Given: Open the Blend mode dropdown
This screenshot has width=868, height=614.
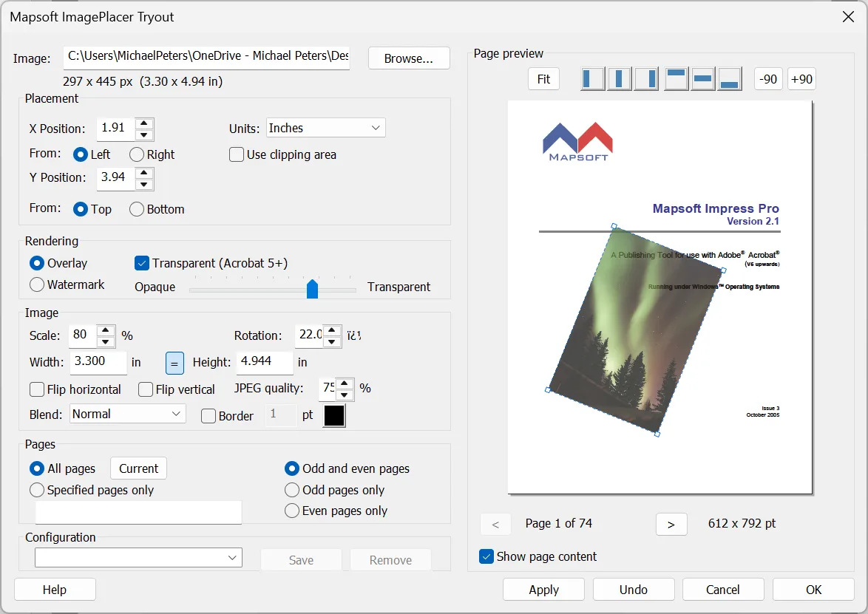Looking at the screenshot, I should 127,414.
